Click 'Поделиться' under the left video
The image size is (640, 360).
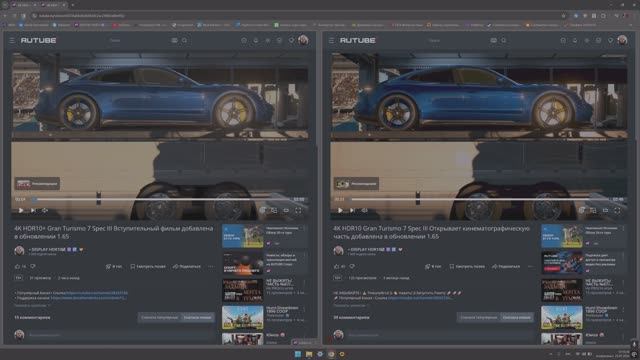point(187,267)
